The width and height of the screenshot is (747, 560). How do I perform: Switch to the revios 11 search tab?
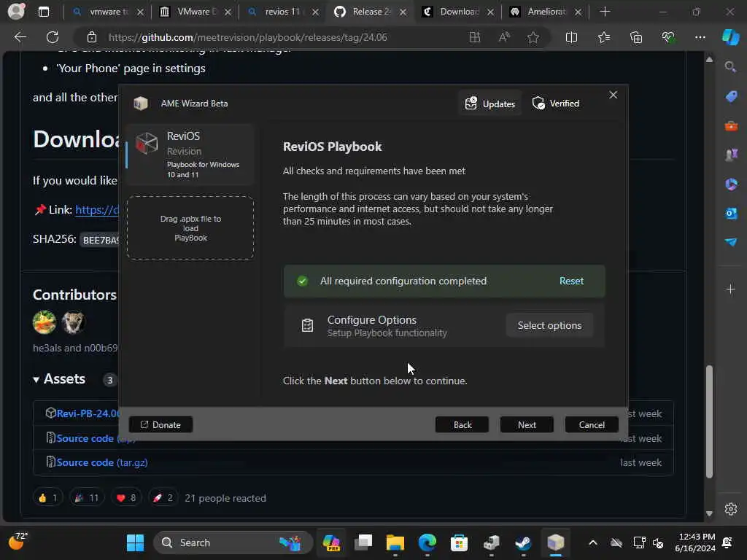pos(284,12)
